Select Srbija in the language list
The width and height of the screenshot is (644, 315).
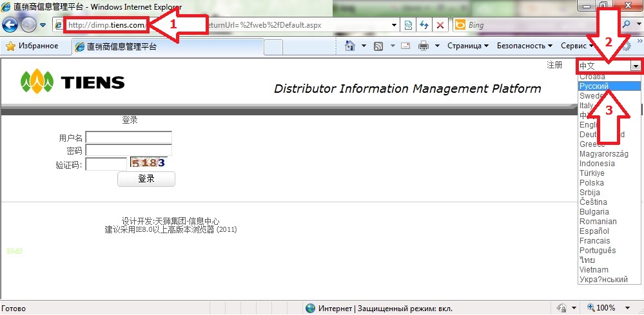609,193
